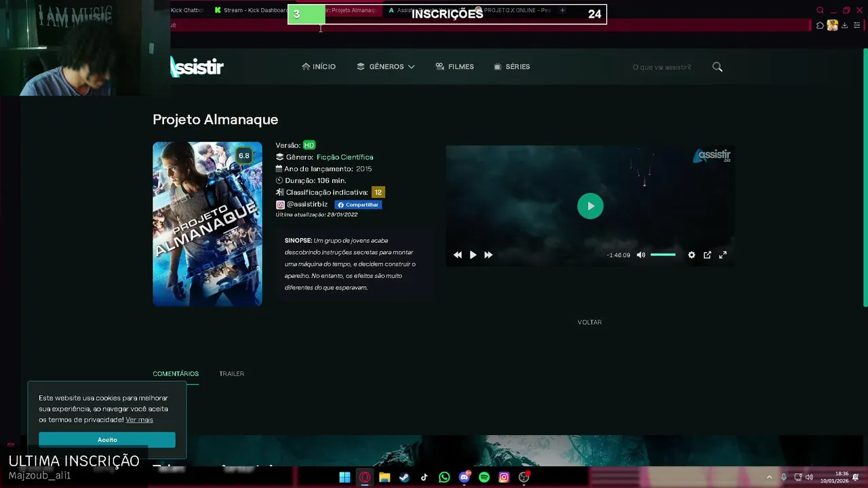Enter fullscreen mode on the video player
This screenshot has width=868, height=488.
click(x=723, y=255)
